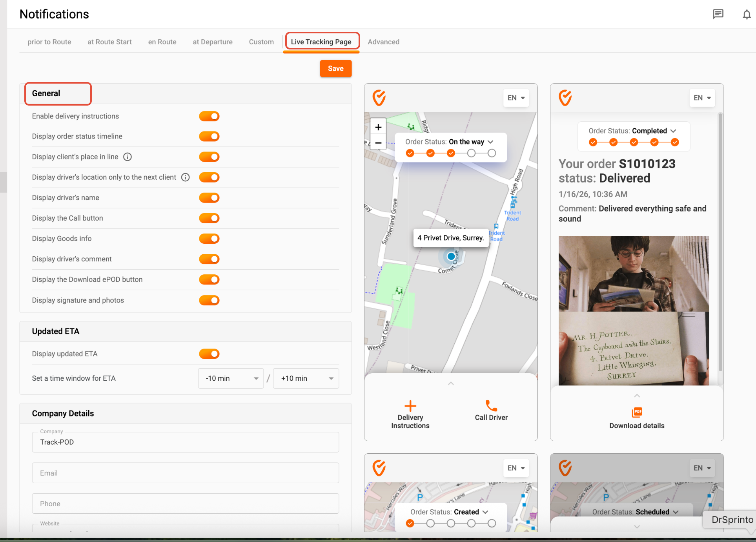Screen dimensions: 756x542
Task: Click the Download details PDF icon
Action: (637, 412)
